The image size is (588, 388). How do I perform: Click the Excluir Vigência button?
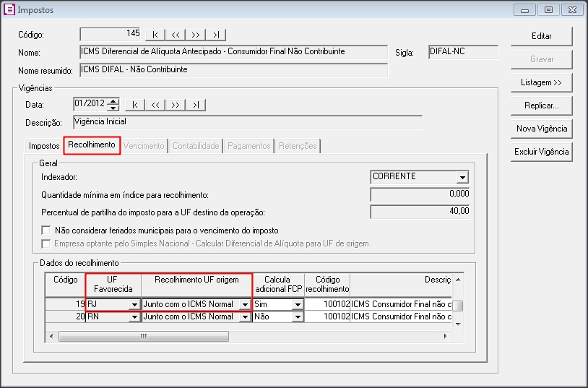[541, 152]
